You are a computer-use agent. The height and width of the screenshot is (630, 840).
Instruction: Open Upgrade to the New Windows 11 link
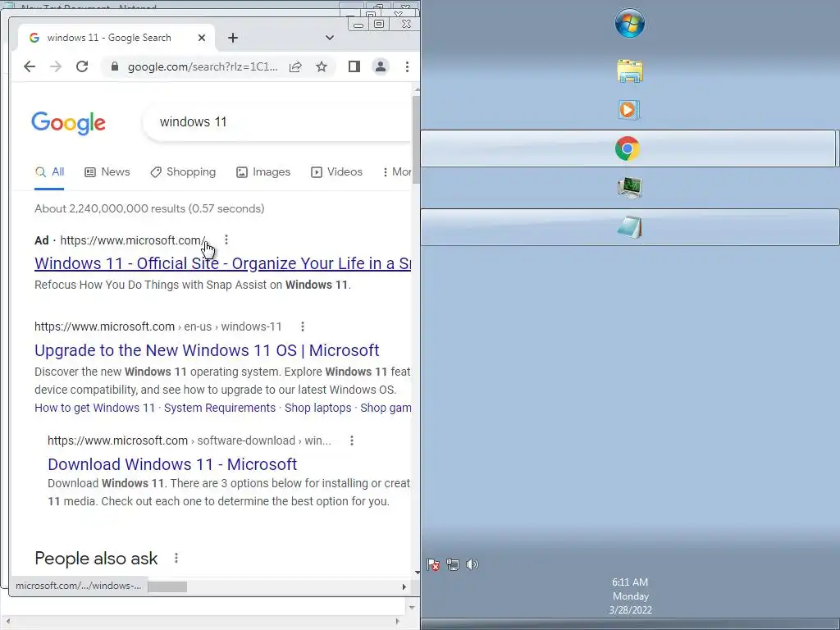coord(207,350)
